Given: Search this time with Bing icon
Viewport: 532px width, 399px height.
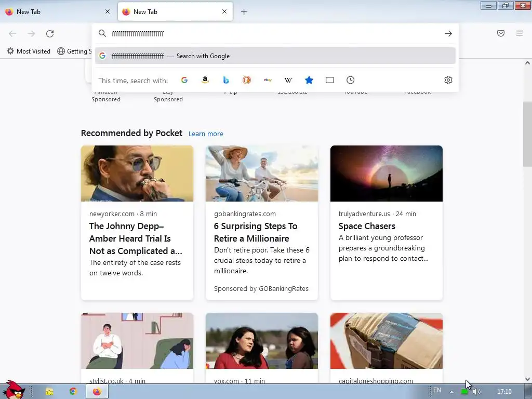Looking at the screenshot, I should (226, 80).
